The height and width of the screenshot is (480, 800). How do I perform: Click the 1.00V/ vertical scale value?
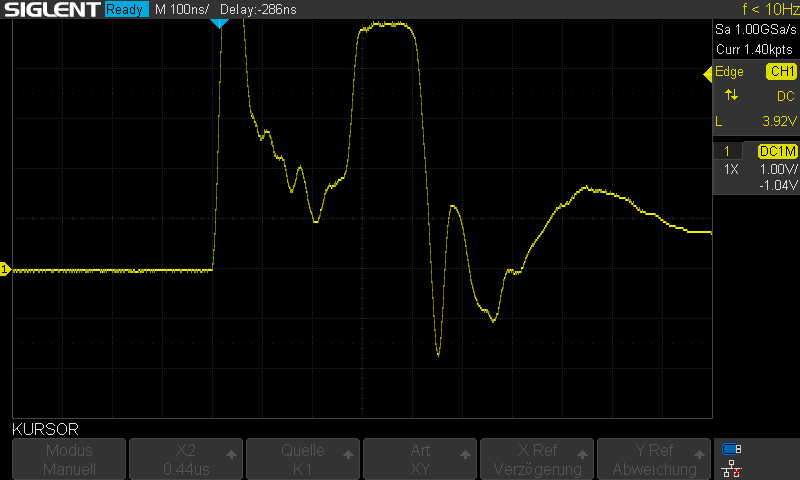click(x=778, y=169)
